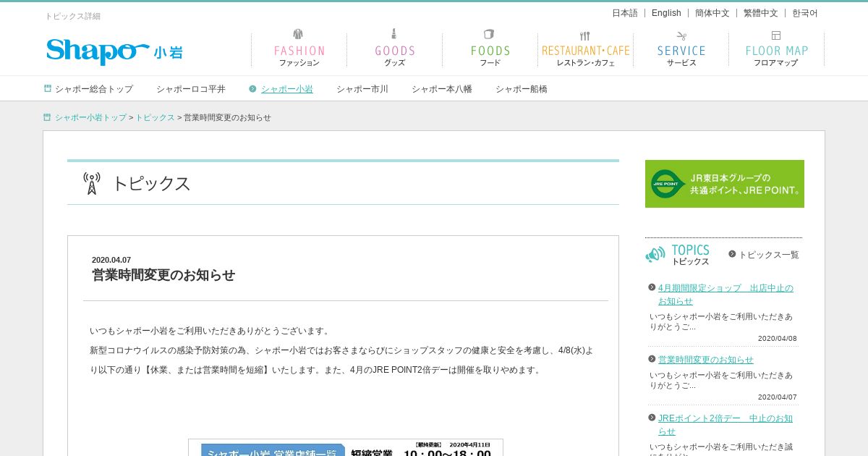Click the bullet beside 4月期間限定ショップ topic
Viewport: 868px width, 456px height.
(x=652, y=287)
